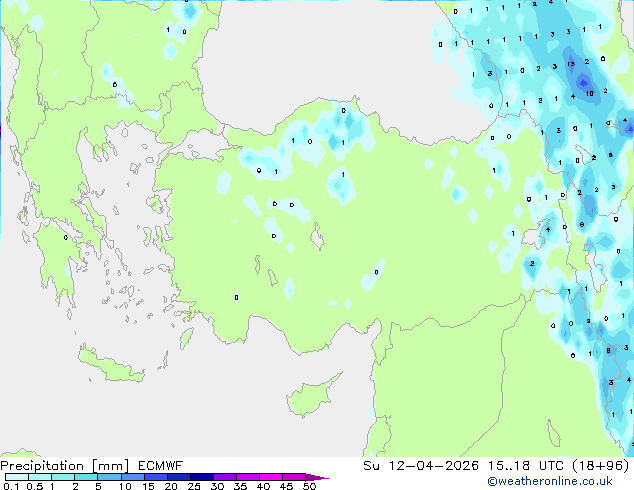This screenshot has width=634, height=490.
Task: Click the '[mm]' unit label
Action: click(111, 466)
